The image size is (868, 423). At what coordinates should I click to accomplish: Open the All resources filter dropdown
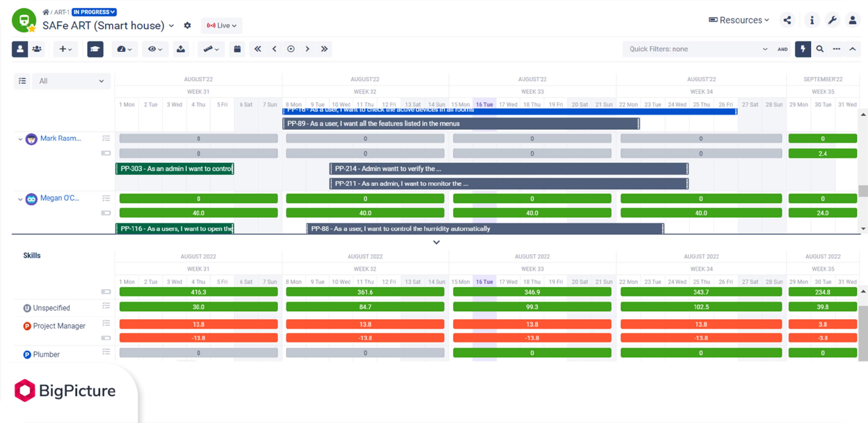pyautogui.click(x=71, y=81)
